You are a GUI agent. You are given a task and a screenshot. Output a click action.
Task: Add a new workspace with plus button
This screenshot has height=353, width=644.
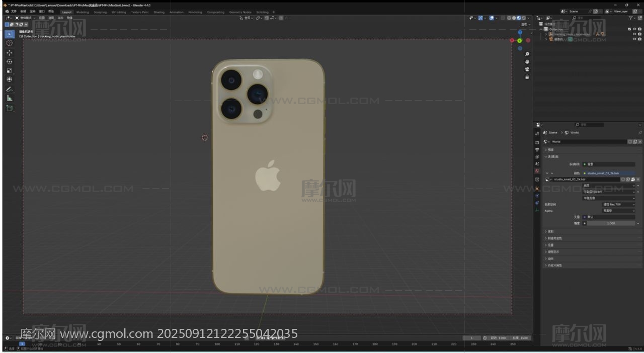coord(274,12)
